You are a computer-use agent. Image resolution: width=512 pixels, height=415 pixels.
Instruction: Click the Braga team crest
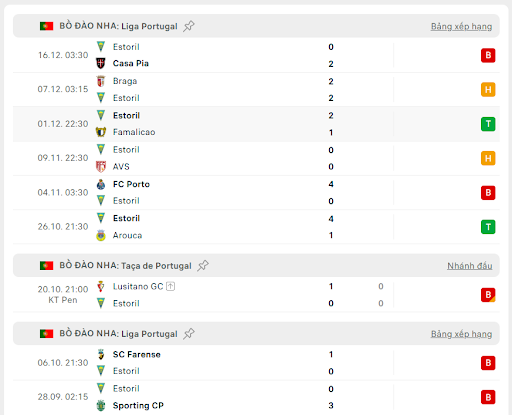point(101,81)
